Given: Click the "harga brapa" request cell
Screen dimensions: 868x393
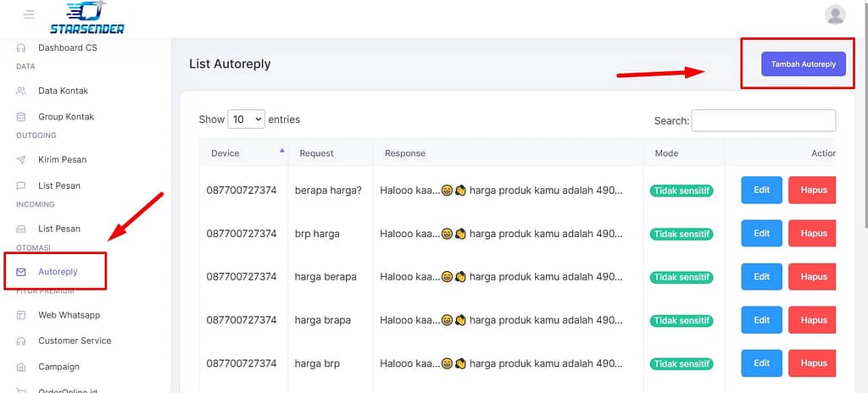Looking at the screenshot, I should click(323, 320).
